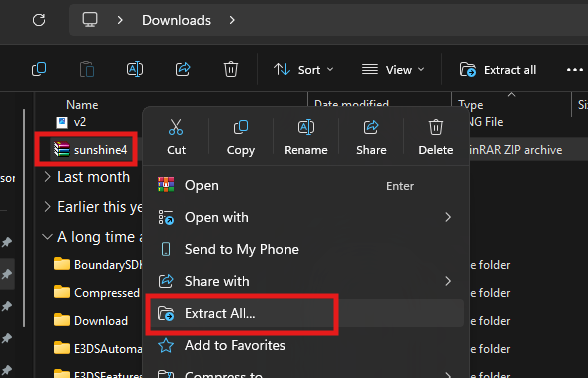
Task: Sort by the Name column header
Action: pyautogui.click(x=82, y=105)
